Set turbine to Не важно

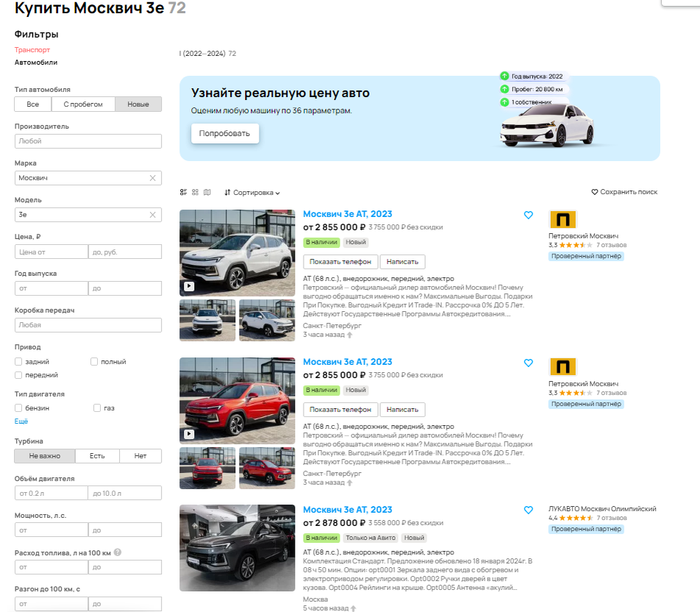click(x=45, y=455)
